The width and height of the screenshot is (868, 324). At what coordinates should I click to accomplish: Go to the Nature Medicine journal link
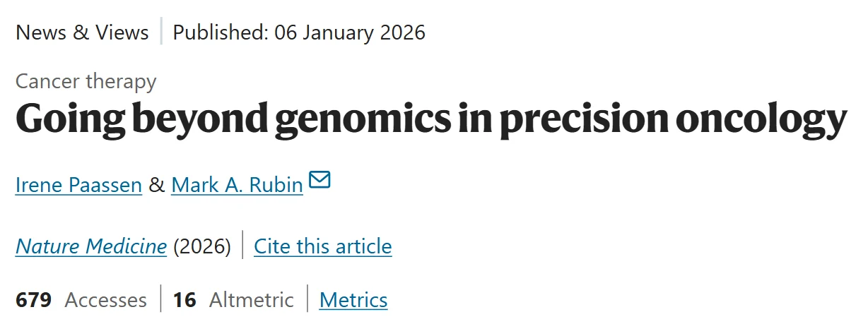coord(91,246)
